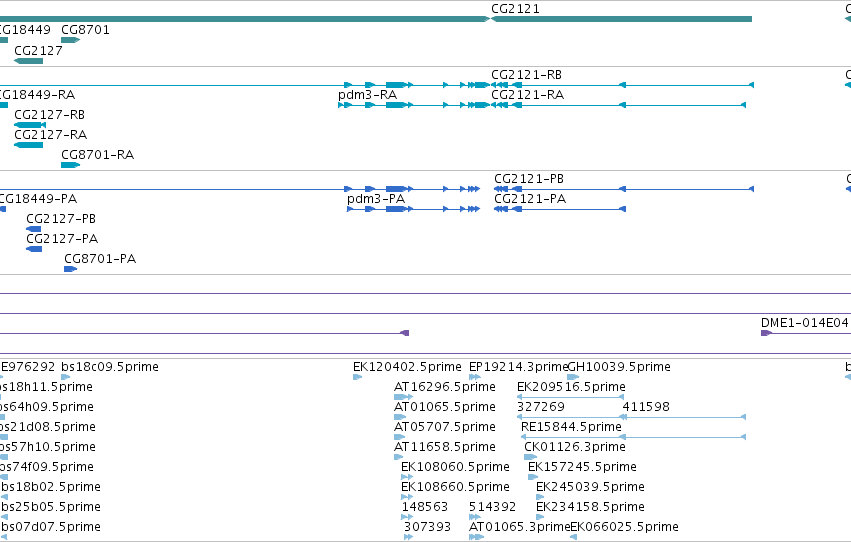Select the CG2121 gene label
Image resolution: width=851 pixels, height=542 pixels.
click(x=515, y=9)
